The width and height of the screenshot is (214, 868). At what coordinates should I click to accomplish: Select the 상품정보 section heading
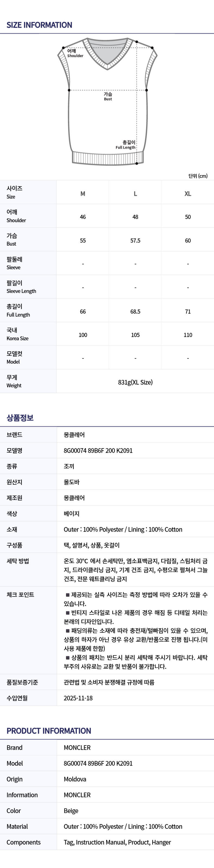(20, 418)
